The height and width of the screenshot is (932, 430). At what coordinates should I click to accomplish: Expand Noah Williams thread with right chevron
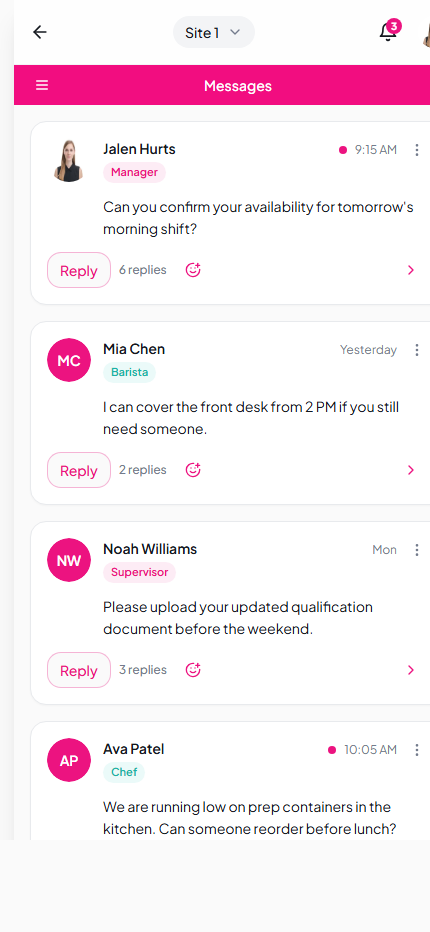point(410,670)
